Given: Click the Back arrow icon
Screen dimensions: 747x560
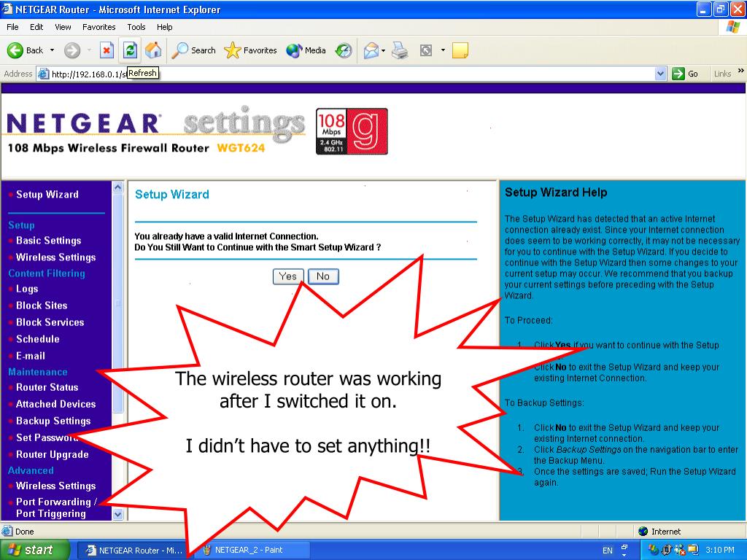Looking at the screenshot, I should (x=15, y=50).
